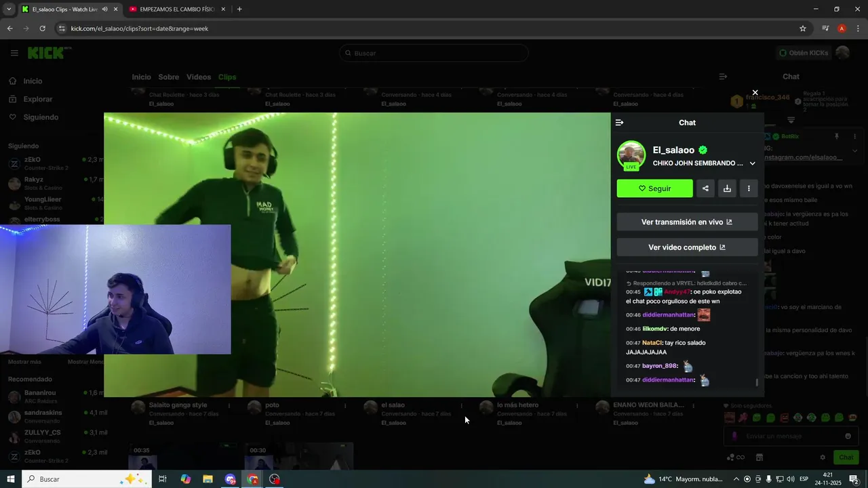Image resolution: width=868 pixels, height=488 pixels.
Task: Open options menu for clip lo más hetero
Action: (x=577, y=405)
